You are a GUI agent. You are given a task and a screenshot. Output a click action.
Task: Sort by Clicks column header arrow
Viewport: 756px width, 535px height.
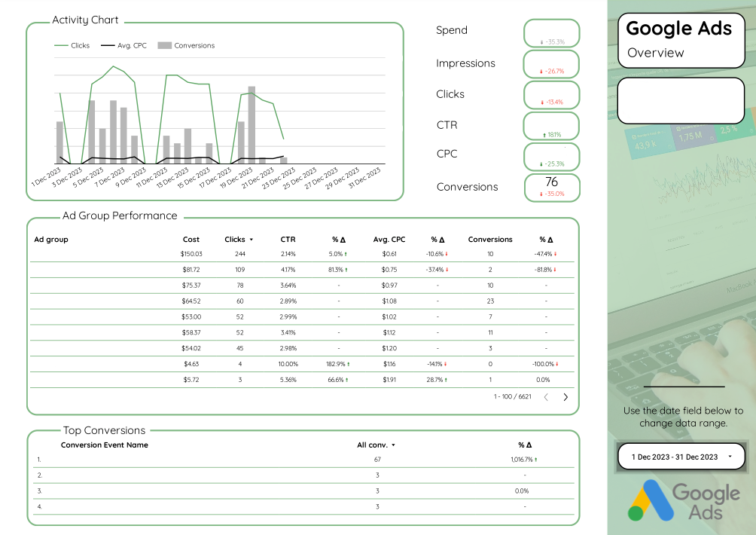click(251, 240)
